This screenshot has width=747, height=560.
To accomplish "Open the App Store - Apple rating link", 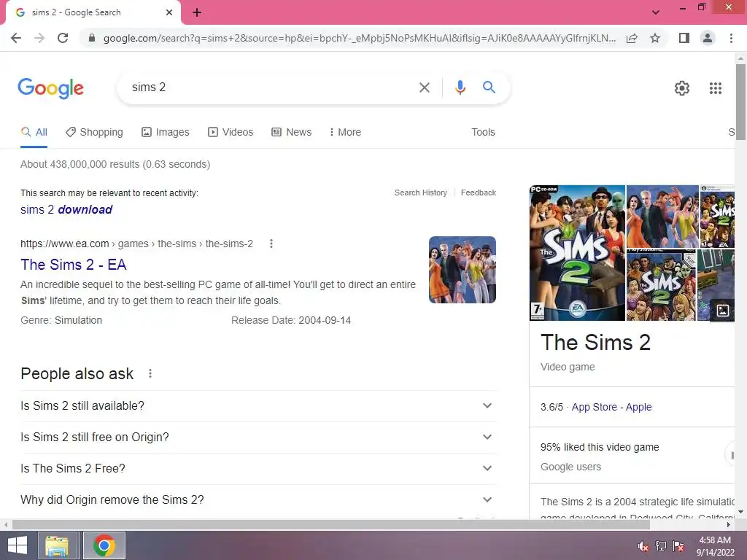I will point(612,407).
